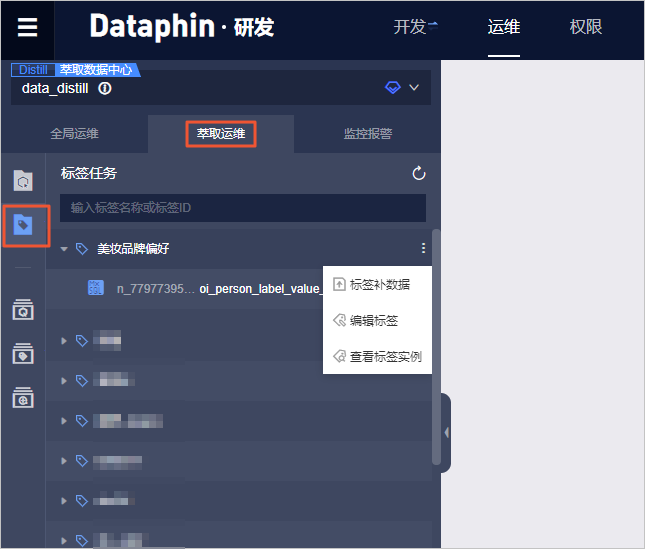
Task: Click the tag icon on first blurred row
Action: click(x=82, y=341)
